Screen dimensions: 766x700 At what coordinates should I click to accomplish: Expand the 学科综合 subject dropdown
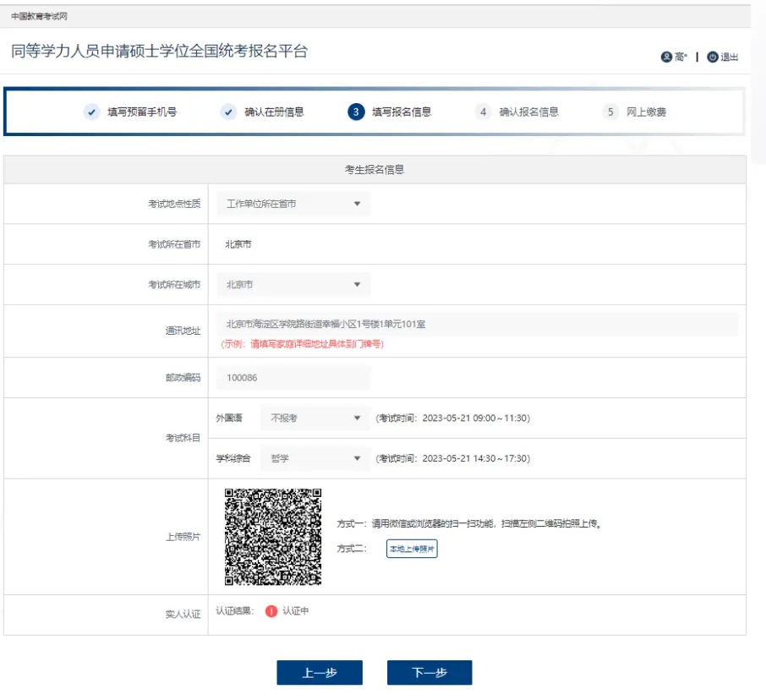tap(315, 458)
